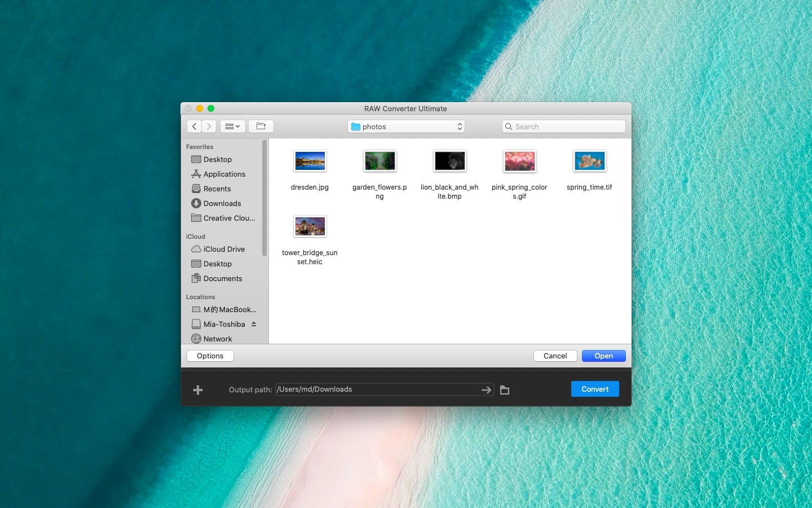Select iCloud Drive in the sidebar
Image resolution: width=812 pixels, height=508 pixels.
click(224, 249)
